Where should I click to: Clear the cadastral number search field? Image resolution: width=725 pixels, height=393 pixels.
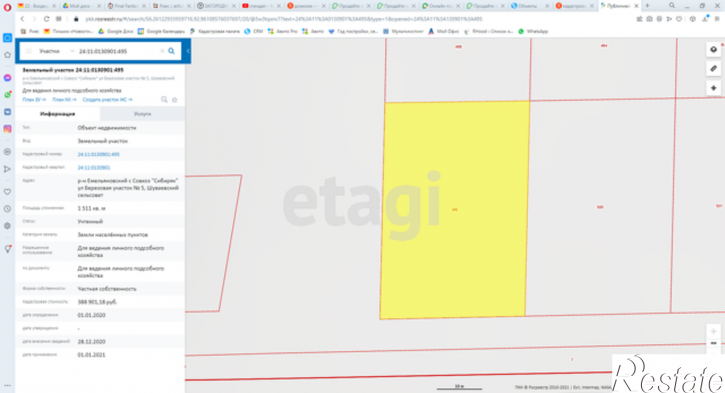(162, 51)
